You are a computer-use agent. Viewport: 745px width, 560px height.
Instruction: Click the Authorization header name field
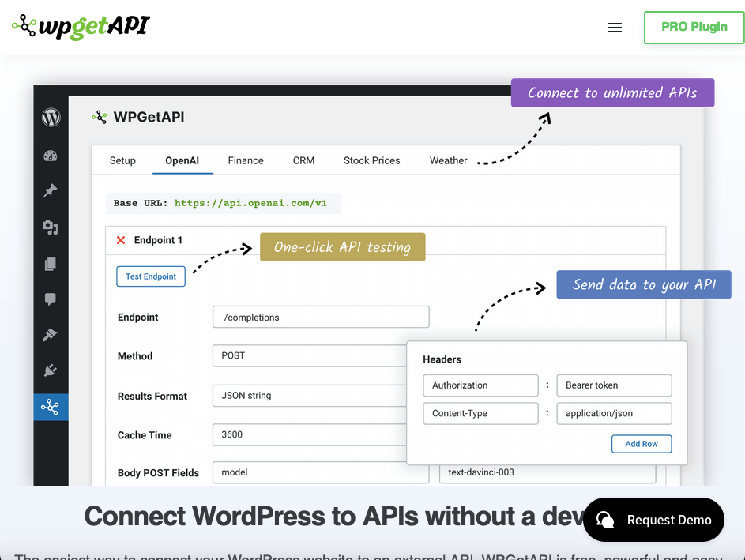(480, 385)
